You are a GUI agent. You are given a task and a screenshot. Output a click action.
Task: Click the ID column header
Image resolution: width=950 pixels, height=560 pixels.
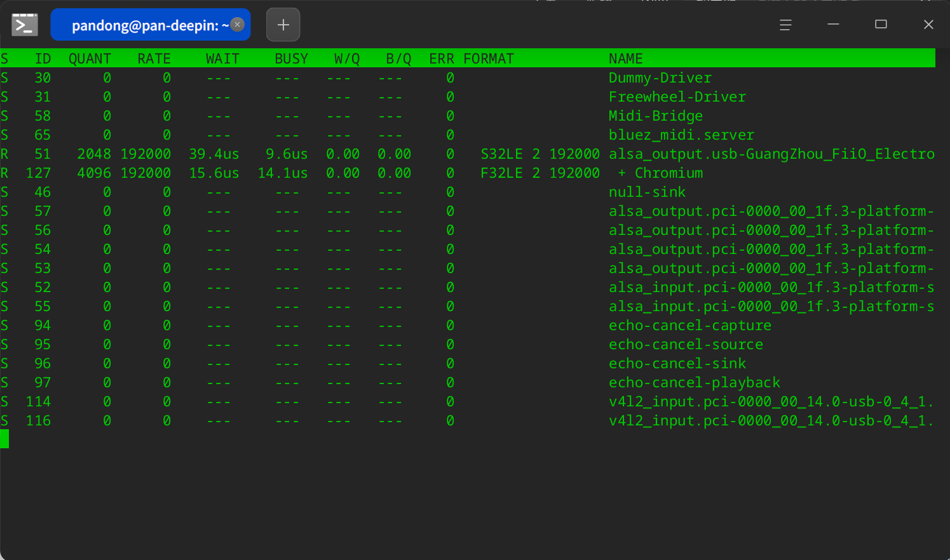(x=43, y=58)
